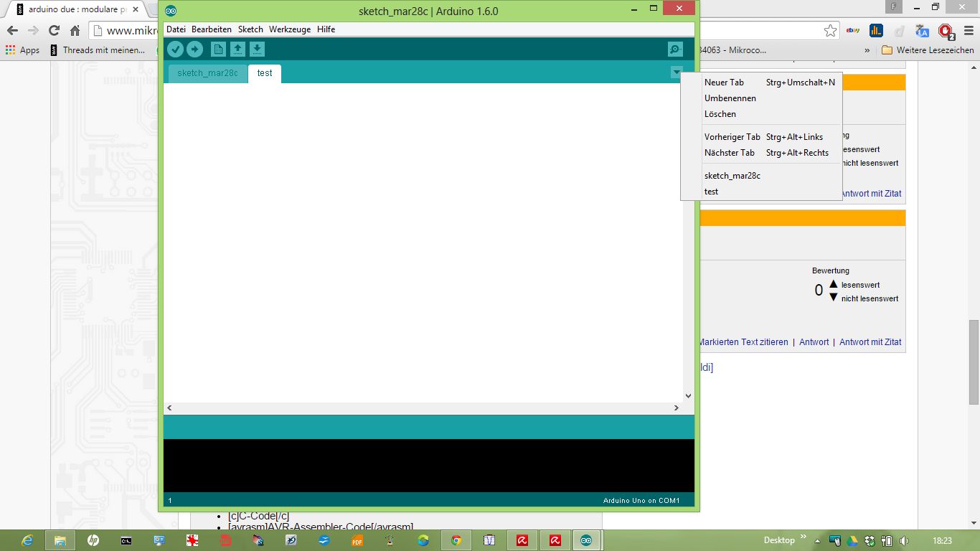Expand the Desktop toolbar chevron in taskbar
The width and height of the screenshot is (980, 551).
point(802,538)
